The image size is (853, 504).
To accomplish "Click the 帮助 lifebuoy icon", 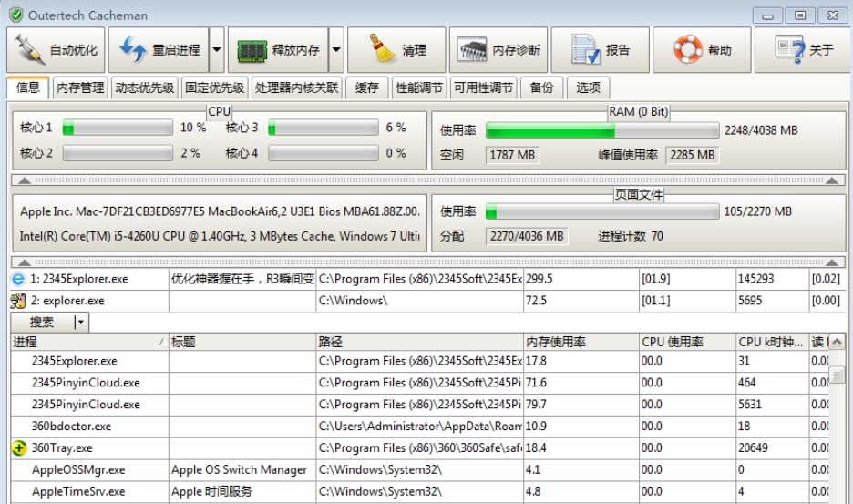I will [x=688, y=49].
